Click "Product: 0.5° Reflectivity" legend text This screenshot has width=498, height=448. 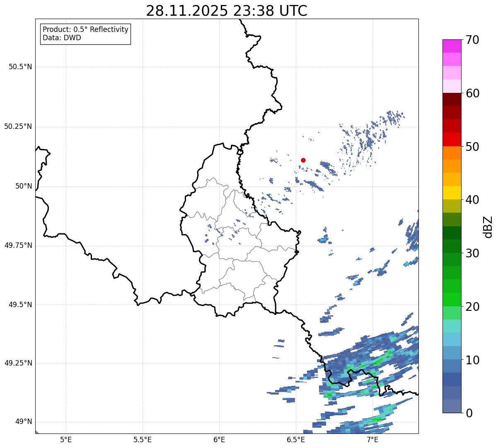click(86, 30)
